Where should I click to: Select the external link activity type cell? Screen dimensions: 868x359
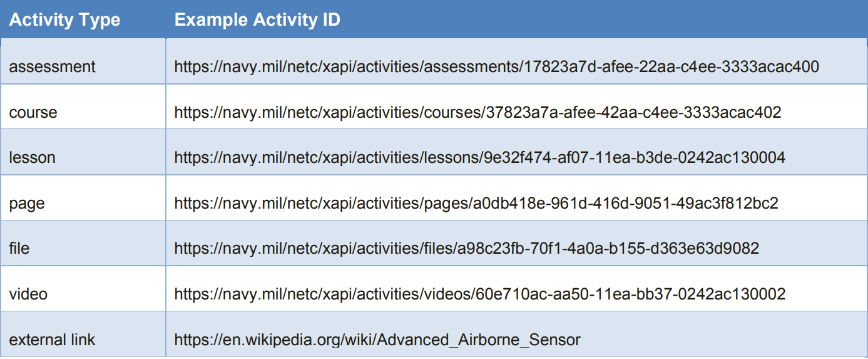[52, 340]
